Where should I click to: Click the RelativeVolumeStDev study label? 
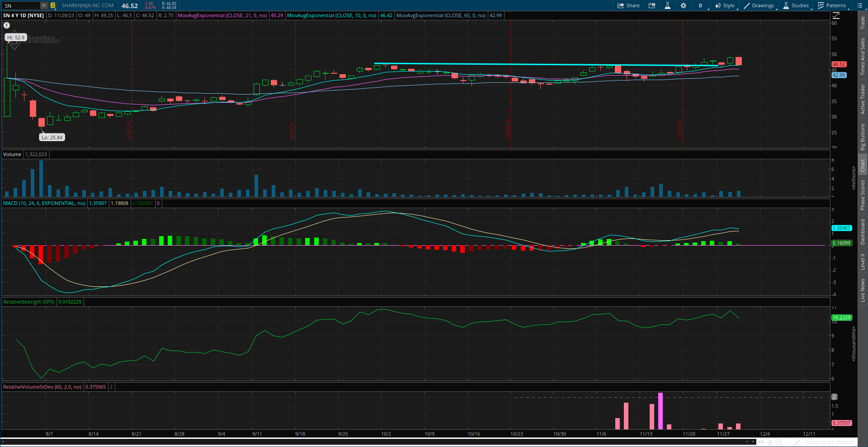point(42,387)
